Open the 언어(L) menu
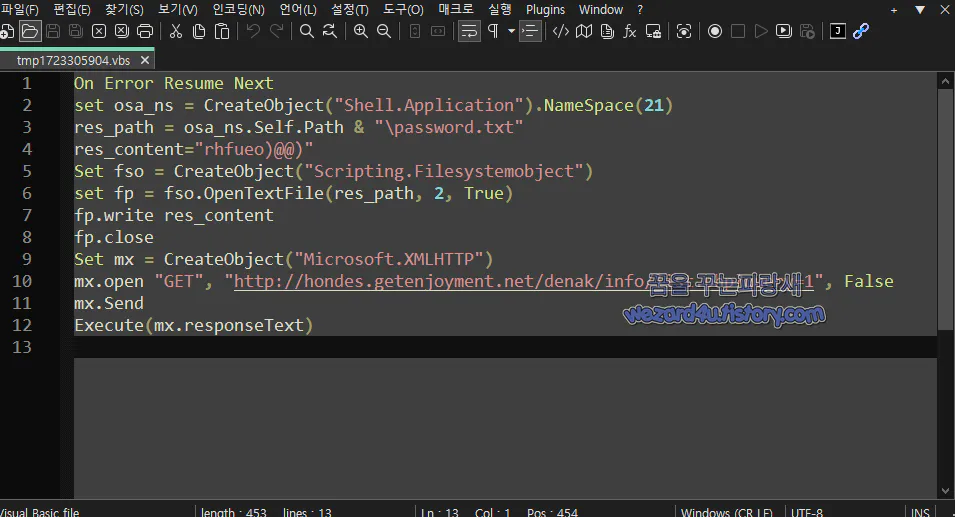 click(298, 9)
